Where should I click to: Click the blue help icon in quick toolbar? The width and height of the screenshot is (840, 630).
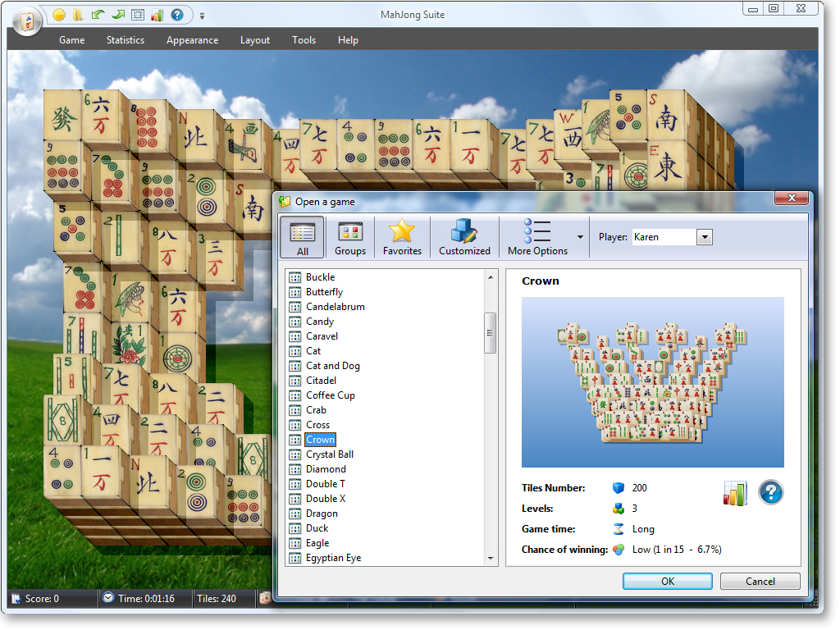pos(177,15)
